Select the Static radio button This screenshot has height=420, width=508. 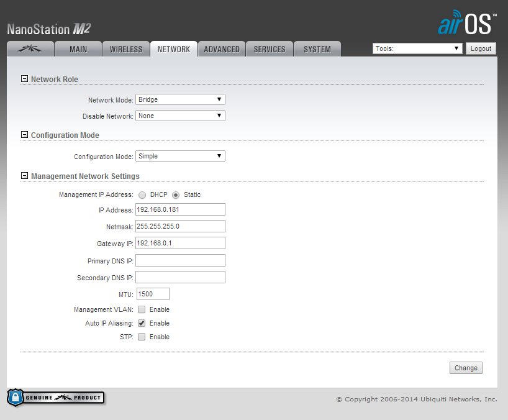(176, 195)
